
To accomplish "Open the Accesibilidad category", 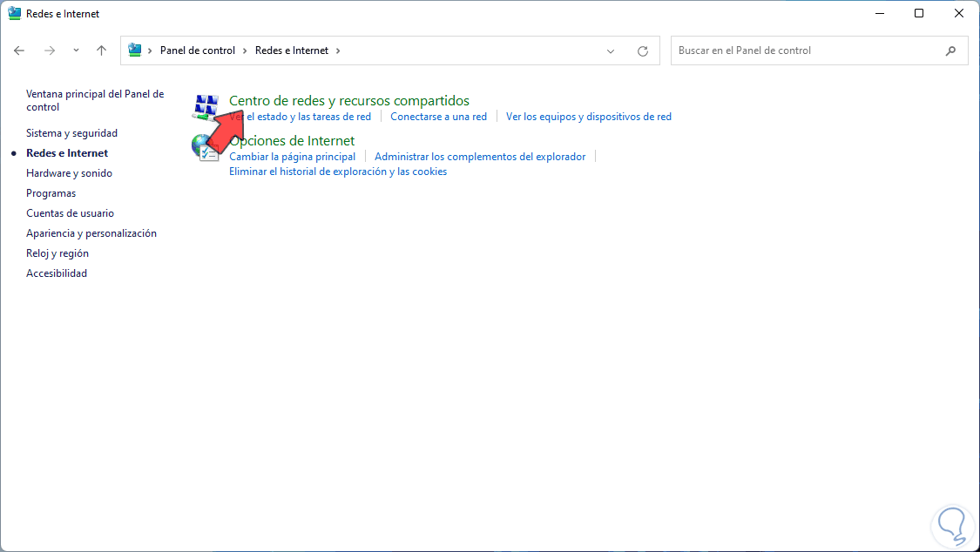I will pos(57,273).
